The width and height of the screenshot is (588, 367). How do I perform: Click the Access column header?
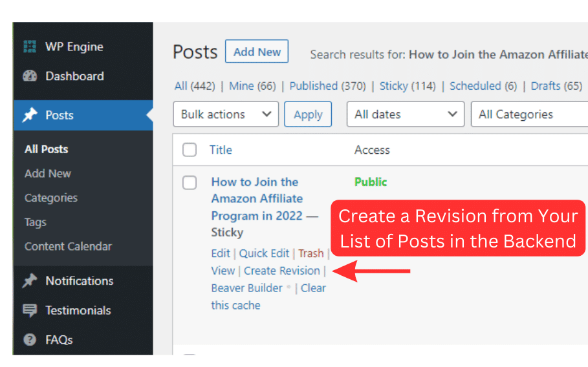coord(372,150)
